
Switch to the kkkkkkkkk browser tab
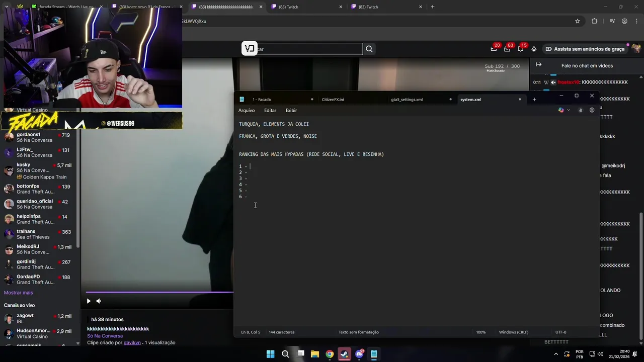point(226,7)
